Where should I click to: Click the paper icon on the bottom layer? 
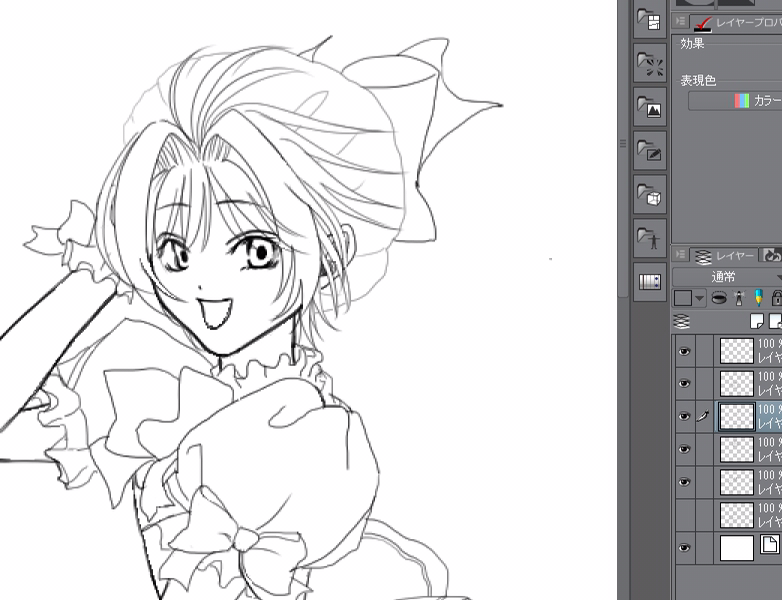769,544
